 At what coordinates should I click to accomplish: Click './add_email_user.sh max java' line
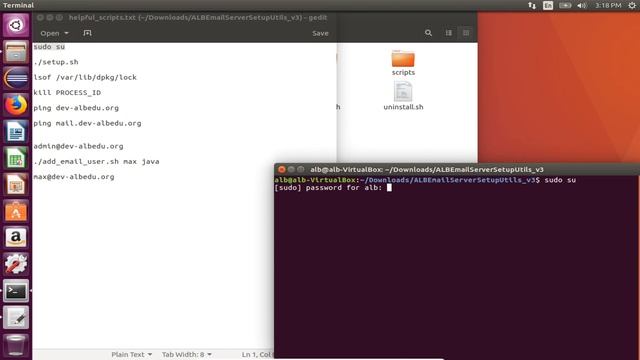(96, 162)
